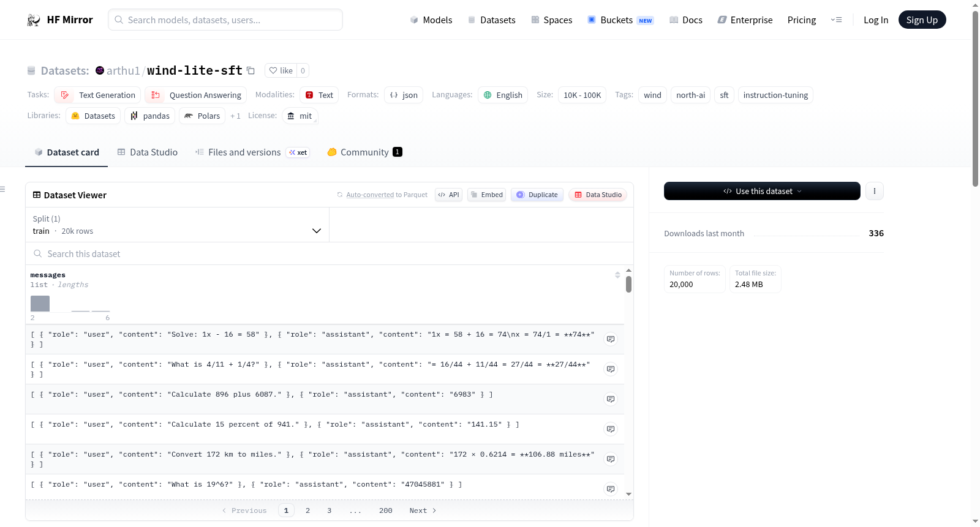The image size is (980, 527).
Task: Go to Spaces in navbar
Action: [551, 20]
